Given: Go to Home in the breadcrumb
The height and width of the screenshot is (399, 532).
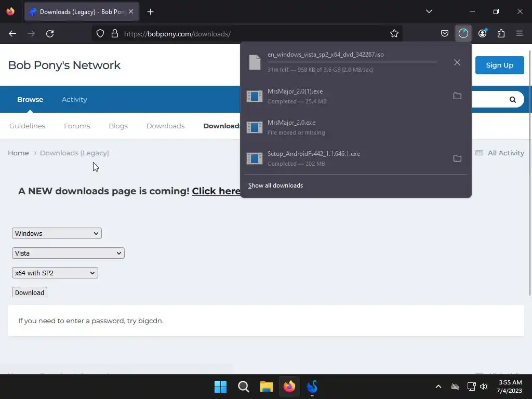Looking at the screenshot, I should [x=18, y=153].
